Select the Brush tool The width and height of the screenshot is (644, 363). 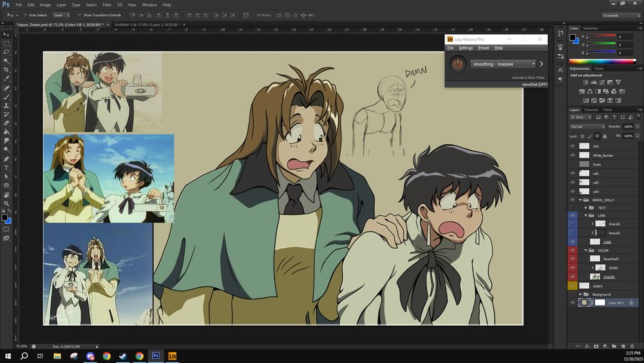(6, 97)
